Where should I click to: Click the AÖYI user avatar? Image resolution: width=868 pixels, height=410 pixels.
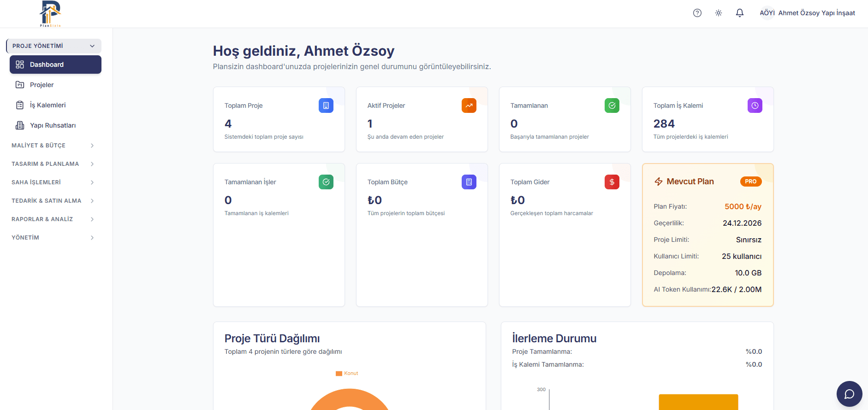pos(767,13)
